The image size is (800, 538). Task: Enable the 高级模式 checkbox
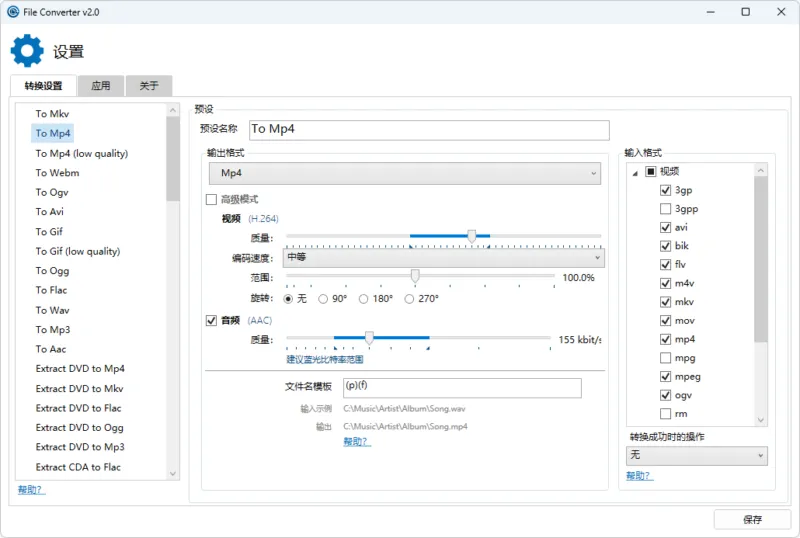click(x=211, y=199)
